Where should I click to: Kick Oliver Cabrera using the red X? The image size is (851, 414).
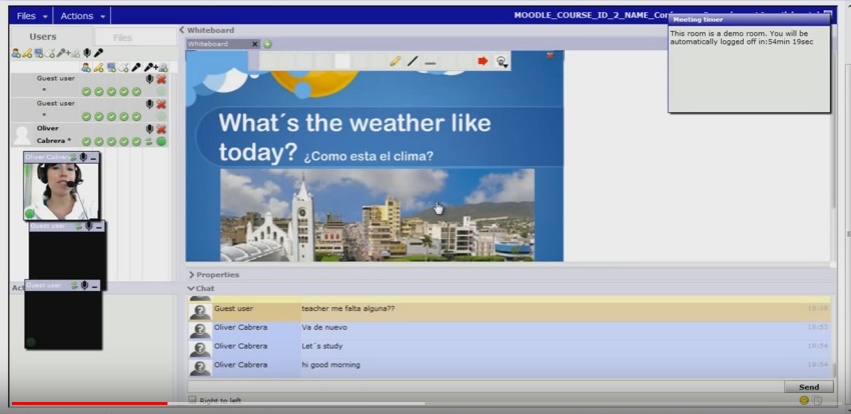[161, 129]
